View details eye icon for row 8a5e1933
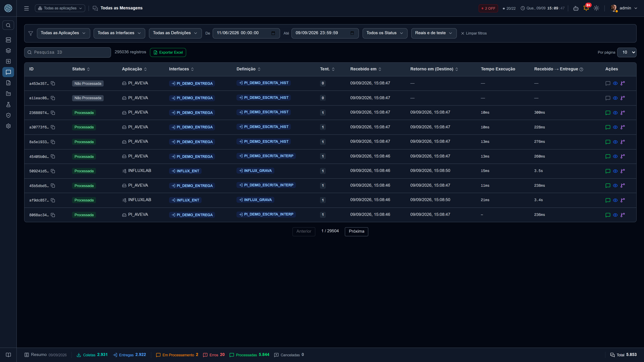644x362 pixels. (615, 142)
